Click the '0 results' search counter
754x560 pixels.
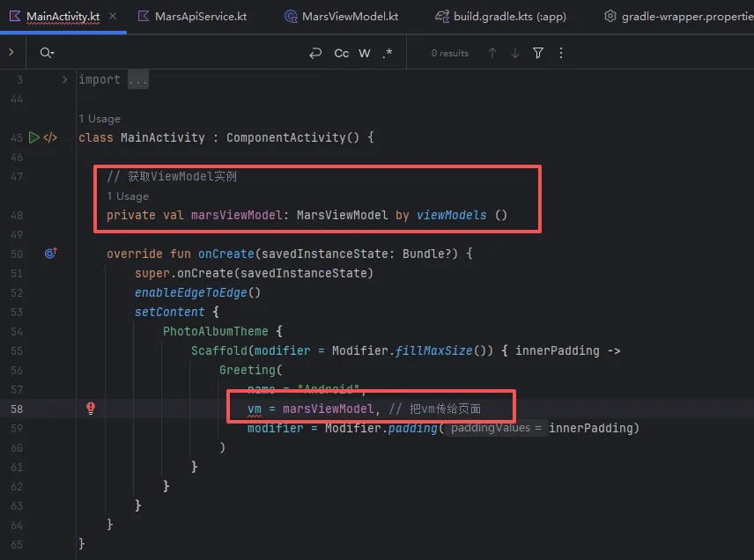pos(449,54)
